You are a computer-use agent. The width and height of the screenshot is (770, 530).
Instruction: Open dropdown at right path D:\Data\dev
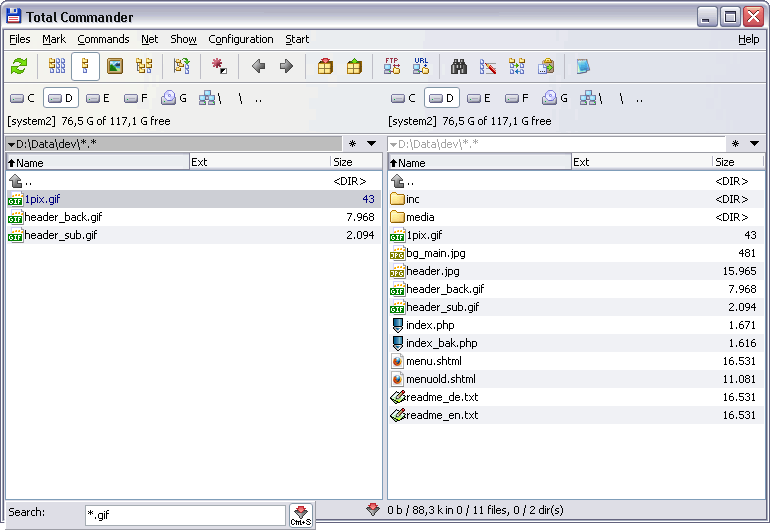coord(393,144)
